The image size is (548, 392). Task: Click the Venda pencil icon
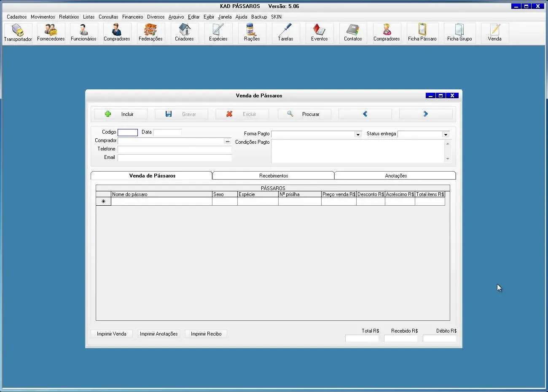point(494,33)
